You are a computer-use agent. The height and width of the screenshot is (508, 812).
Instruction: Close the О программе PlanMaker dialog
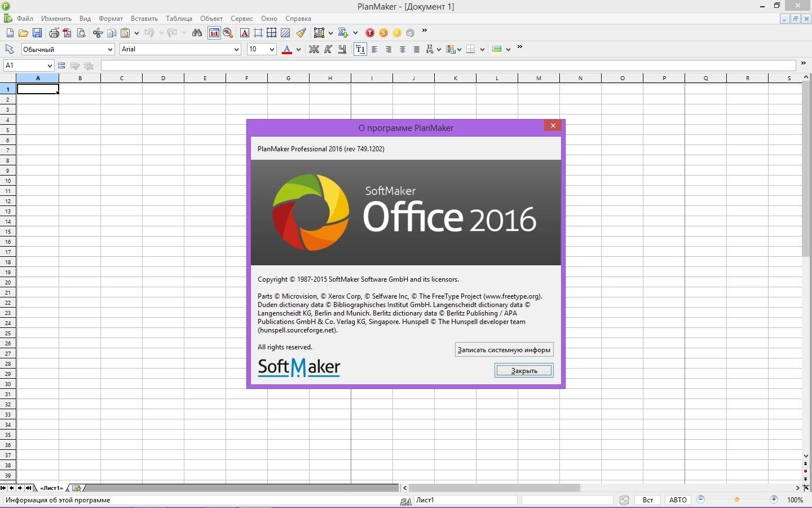click(x=553, y=126)
